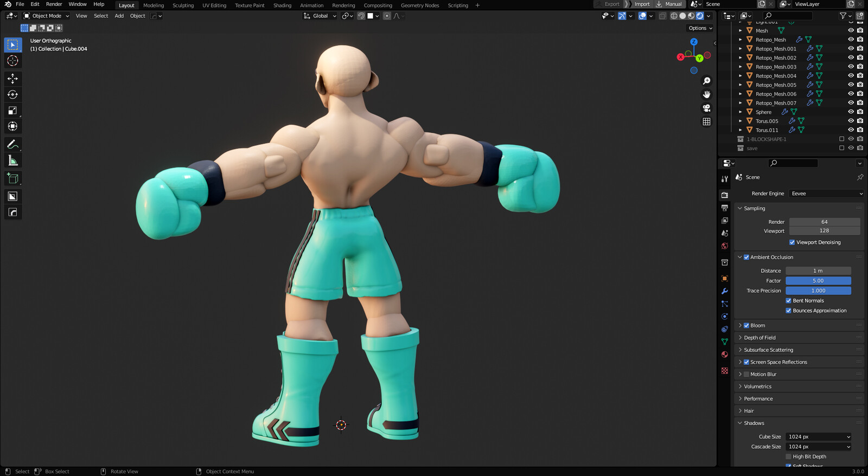Add a workspace with the plus tab
Screen dimensions: 868x476
click(x=477, y=5)
